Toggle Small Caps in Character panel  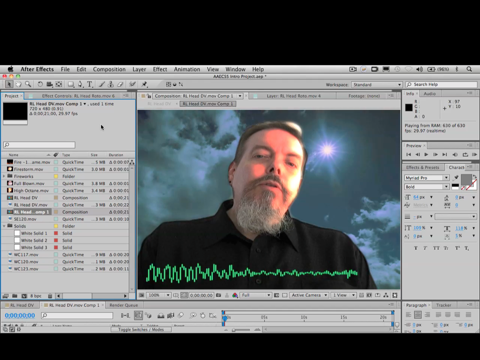447,248
